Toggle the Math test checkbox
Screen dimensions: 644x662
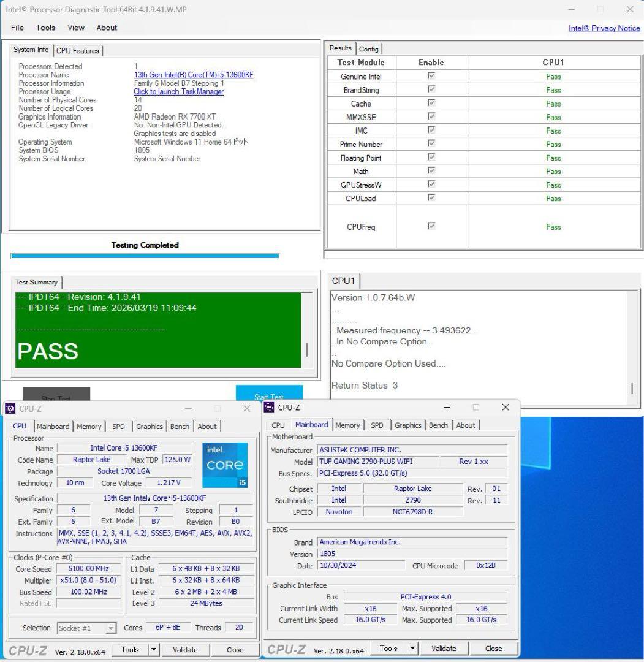tap(431, 170)
